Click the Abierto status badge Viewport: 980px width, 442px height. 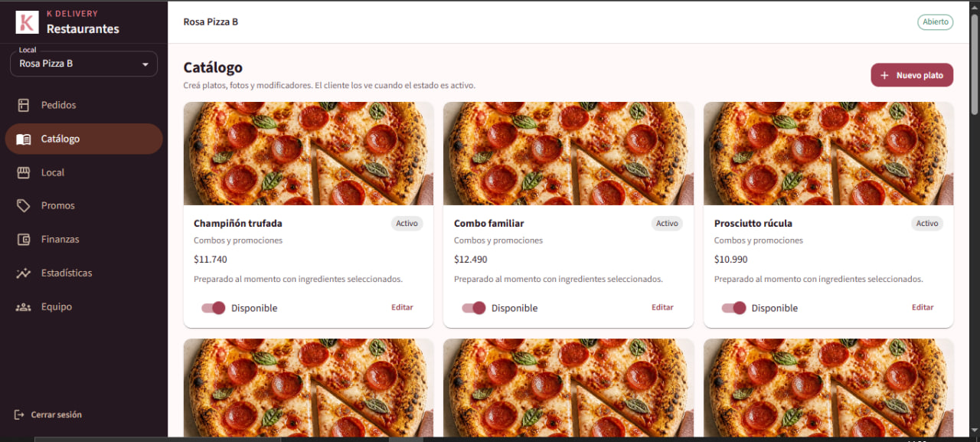pos(936,21)
